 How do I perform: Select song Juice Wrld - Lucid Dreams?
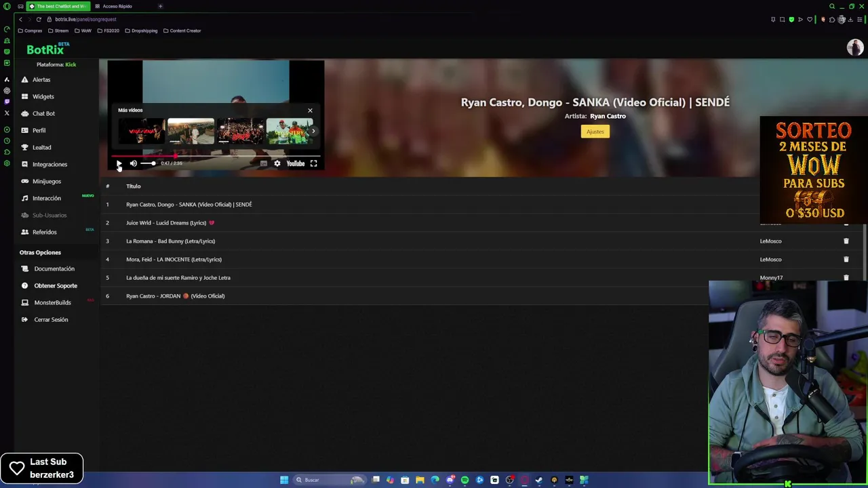tap(170, 222)
